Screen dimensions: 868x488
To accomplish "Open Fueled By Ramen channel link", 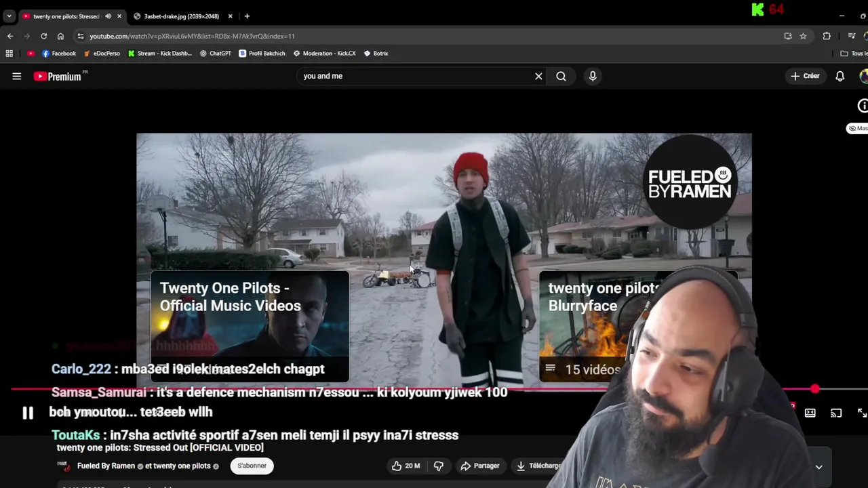I will pyautogui.click(x=106, y=466).
